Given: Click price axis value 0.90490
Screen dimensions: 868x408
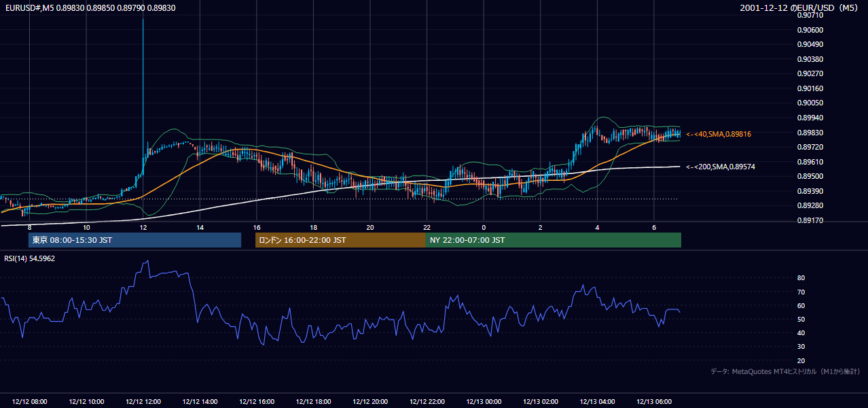Looking at the screenshot, I should [x=810, y=44].
